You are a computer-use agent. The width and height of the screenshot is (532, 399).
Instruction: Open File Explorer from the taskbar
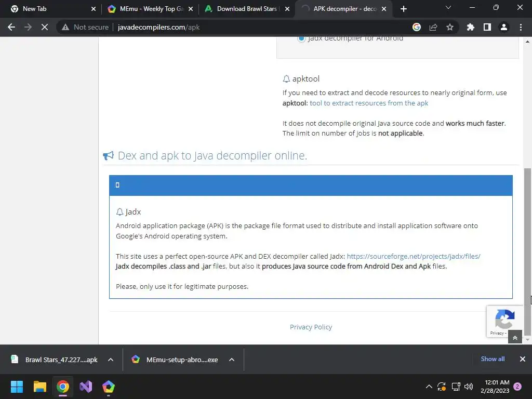39,387
